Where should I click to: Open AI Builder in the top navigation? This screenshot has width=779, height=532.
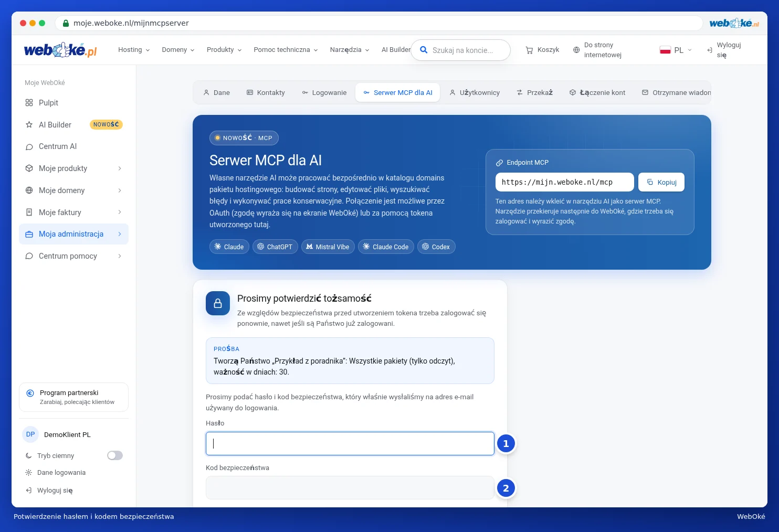point(396,50)
